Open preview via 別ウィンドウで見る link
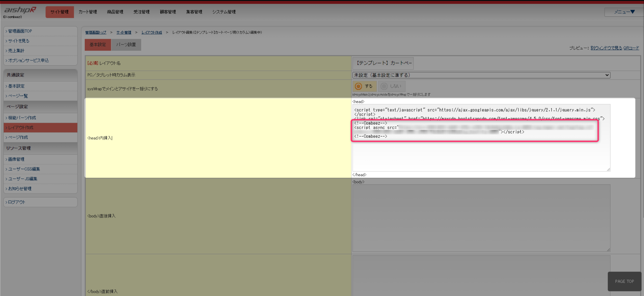Viewport: 644px width, 296px height. point(606,48)
